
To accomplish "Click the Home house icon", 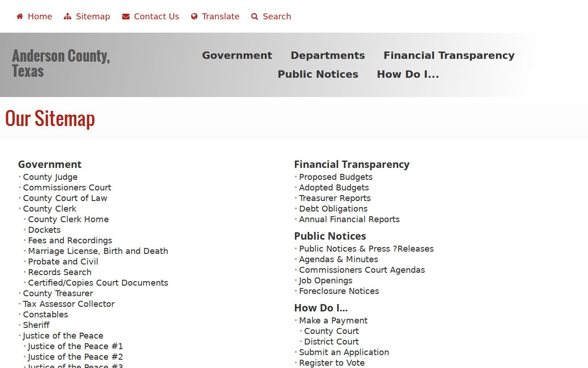I will point(20,17).
